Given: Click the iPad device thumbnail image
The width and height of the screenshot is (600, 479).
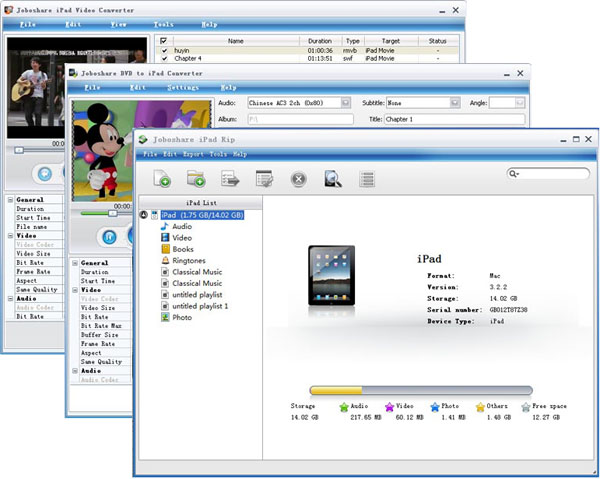Looking at the screenshot, I should click(331, 275).
